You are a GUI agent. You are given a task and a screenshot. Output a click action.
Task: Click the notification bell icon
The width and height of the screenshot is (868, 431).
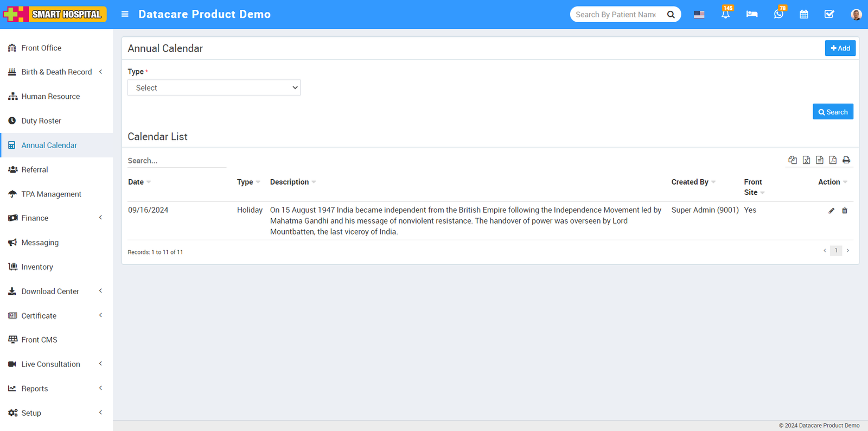725,15
